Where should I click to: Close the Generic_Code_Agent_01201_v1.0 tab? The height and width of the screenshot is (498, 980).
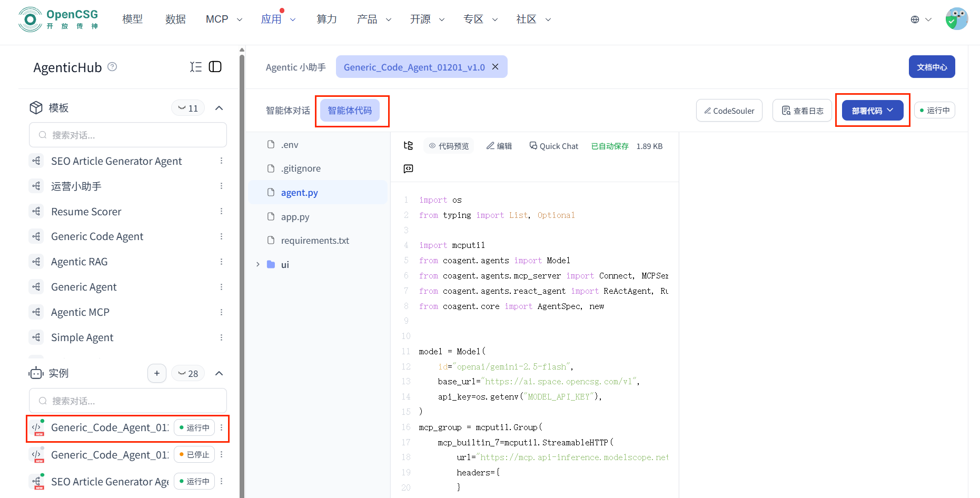tap(496, 67)
